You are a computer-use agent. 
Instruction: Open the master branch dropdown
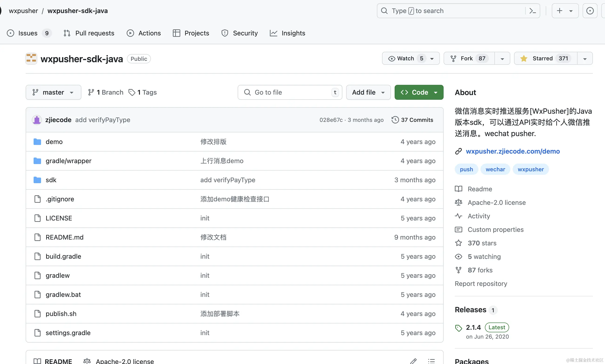point(53,92)
